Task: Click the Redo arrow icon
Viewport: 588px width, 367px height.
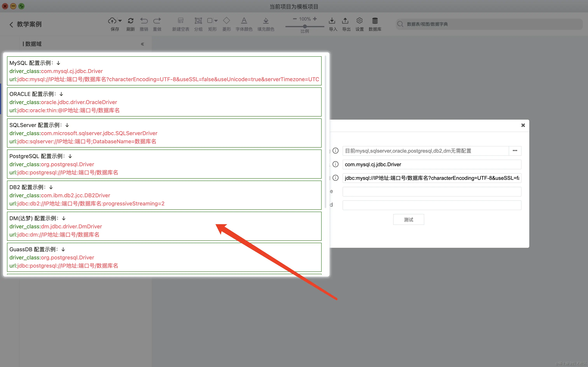Action: point(157,21)
